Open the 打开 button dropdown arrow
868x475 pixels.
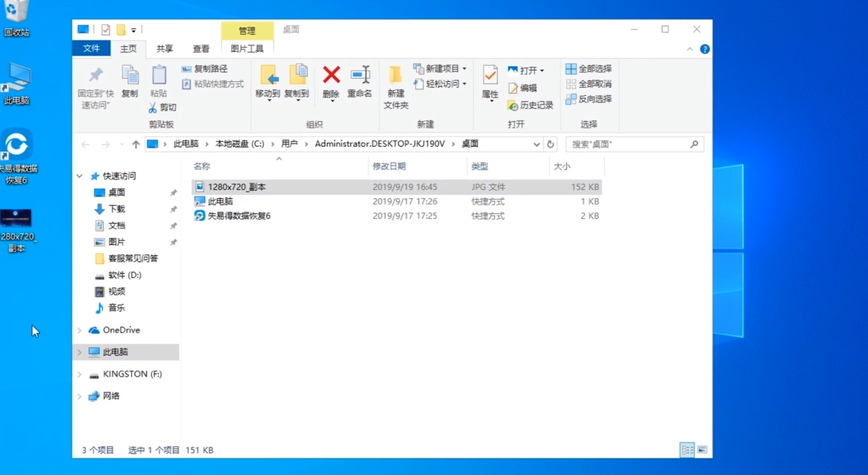point(542,69)
